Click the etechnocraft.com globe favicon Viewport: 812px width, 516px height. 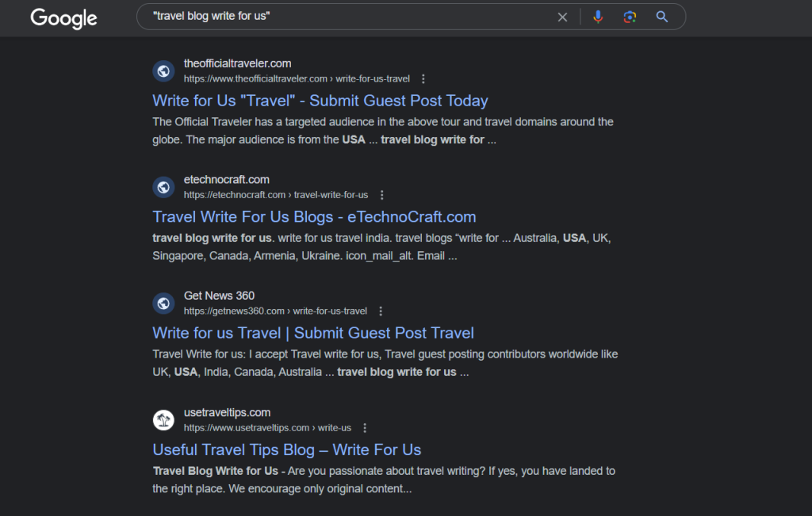pos(163,187)
